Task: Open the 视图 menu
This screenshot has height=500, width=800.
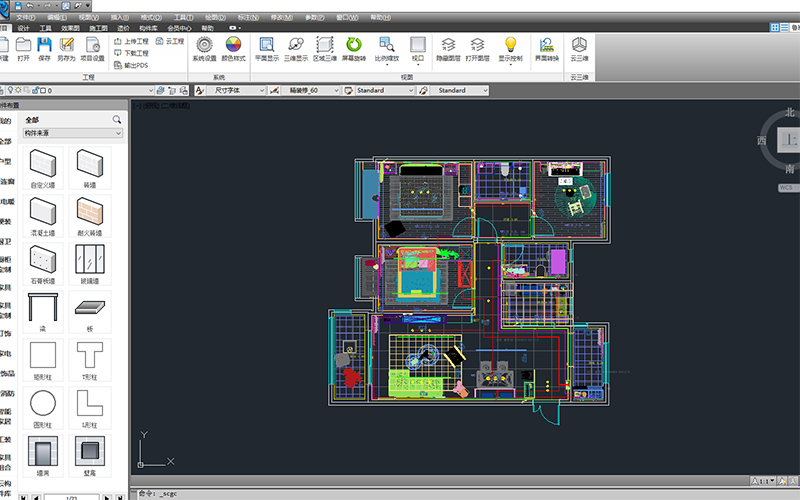Action: point(88,17)
